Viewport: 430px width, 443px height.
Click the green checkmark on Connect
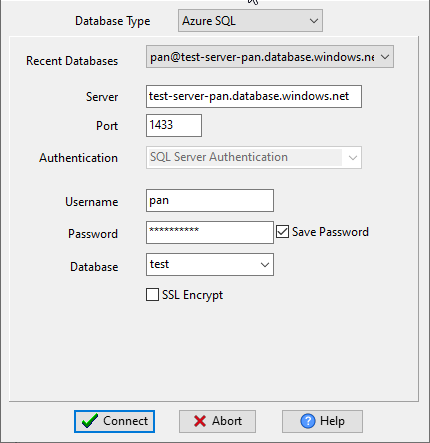coord(90,421)
